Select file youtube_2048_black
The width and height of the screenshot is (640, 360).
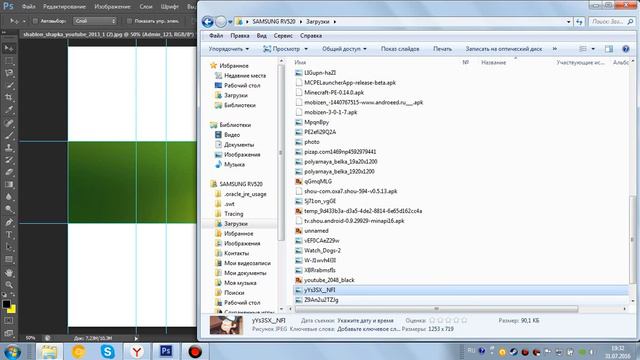329,280
